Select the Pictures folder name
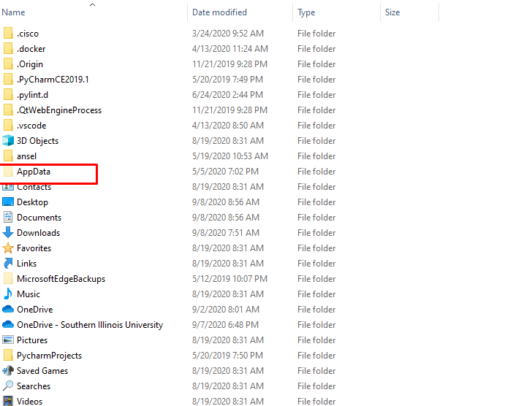Image resolution: width=532 pixels, height=406 pixels. [x=32, y=340]
